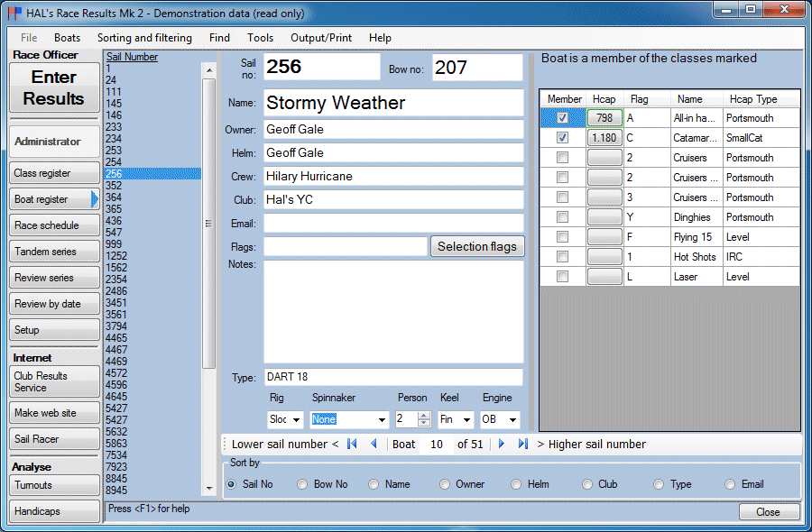Image resolution: width=812 pixels, height=532 pixels.
Task: Click scroll down arrow of sail number list
Action: (x=209, y=488)
